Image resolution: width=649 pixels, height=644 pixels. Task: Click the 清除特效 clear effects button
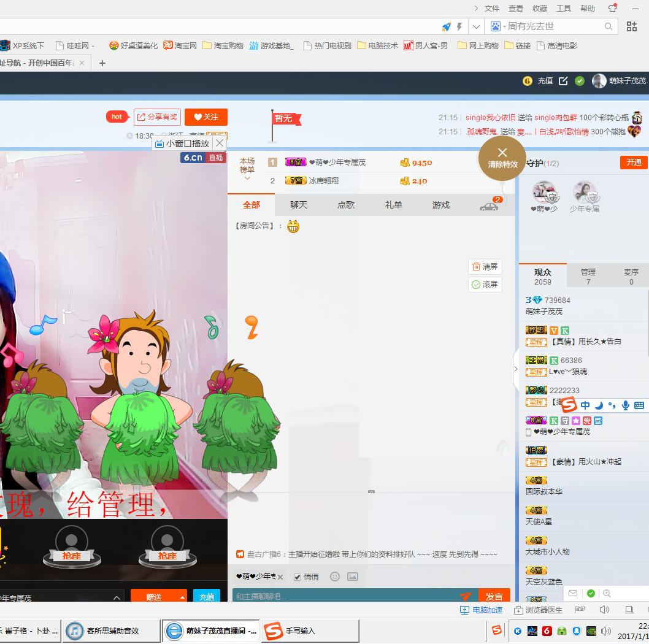502,158
